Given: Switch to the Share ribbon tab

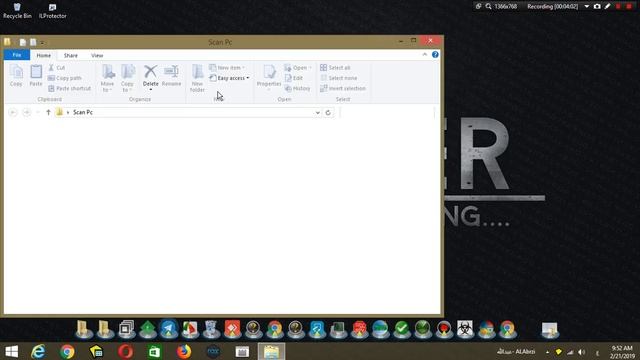Looking at the screenshot, I should [x=71, y=55].
